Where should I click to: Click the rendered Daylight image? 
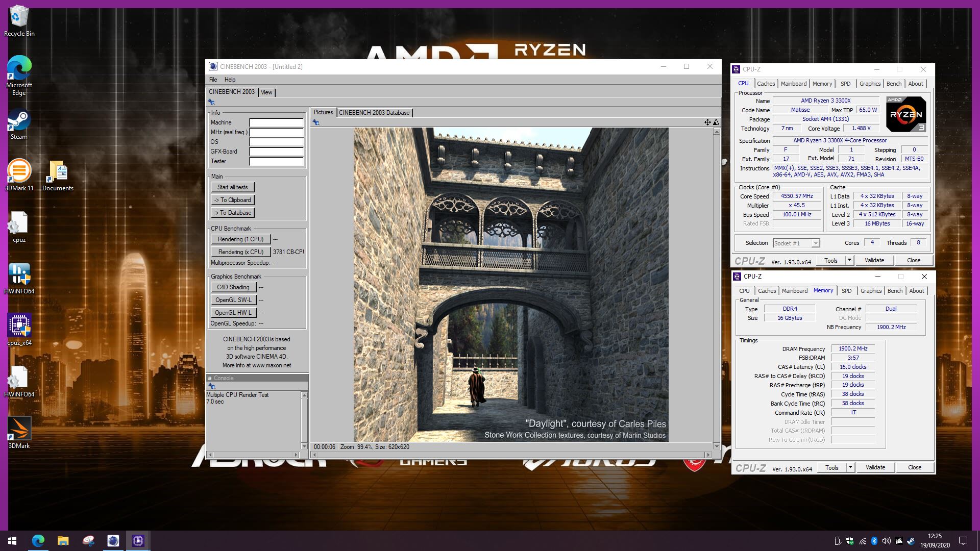pyautogui.click(x=511, y=285)
